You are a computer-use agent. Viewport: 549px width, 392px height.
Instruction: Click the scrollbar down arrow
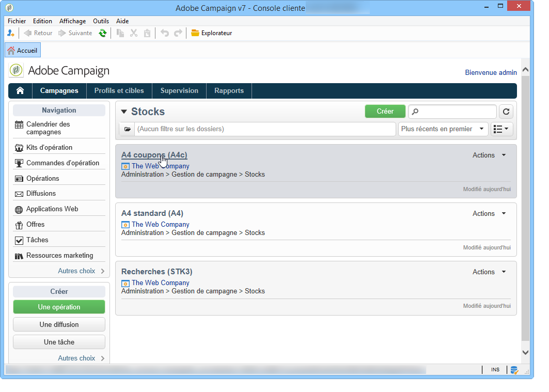(525, 352)
